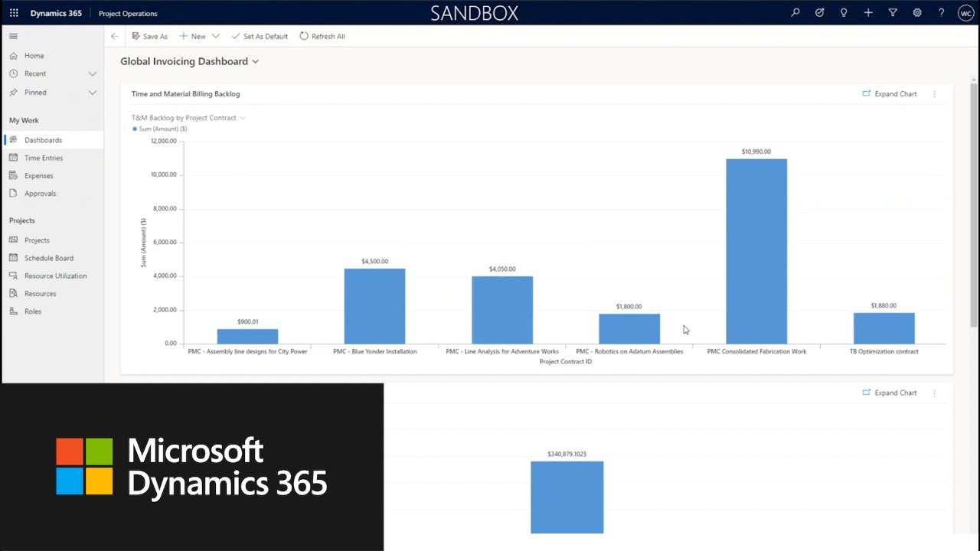Open more options on Time and Material chart
980x551 pixels.
(934, 94)
